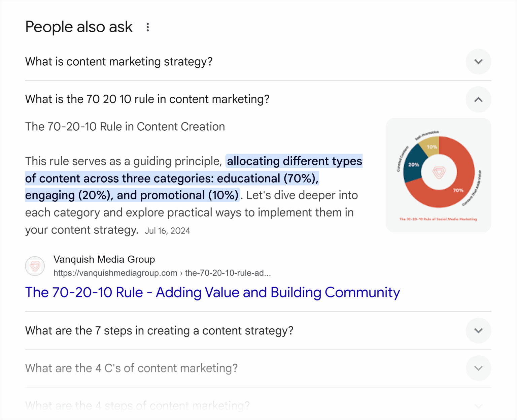Open the 70-20-10 Rule article link
Image resolution: width=517 pixels, height=420 pixels.
[x=212, y=292]
